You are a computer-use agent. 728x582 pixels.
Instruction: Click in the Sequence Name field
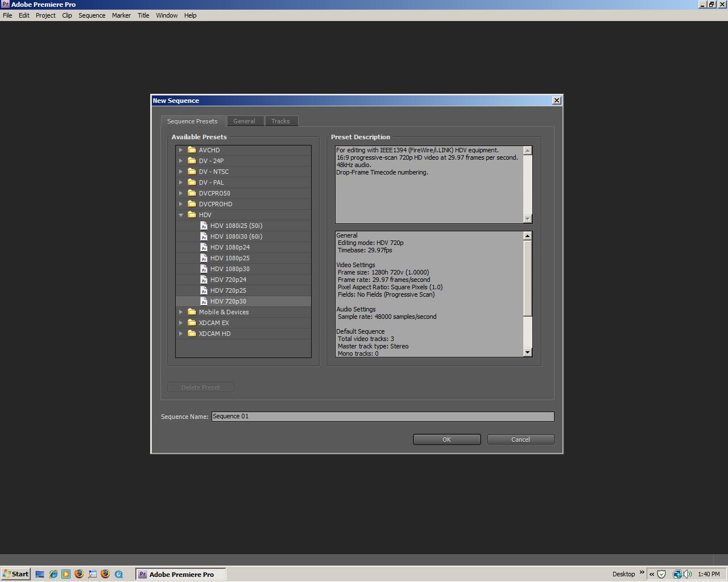(383, 417)
